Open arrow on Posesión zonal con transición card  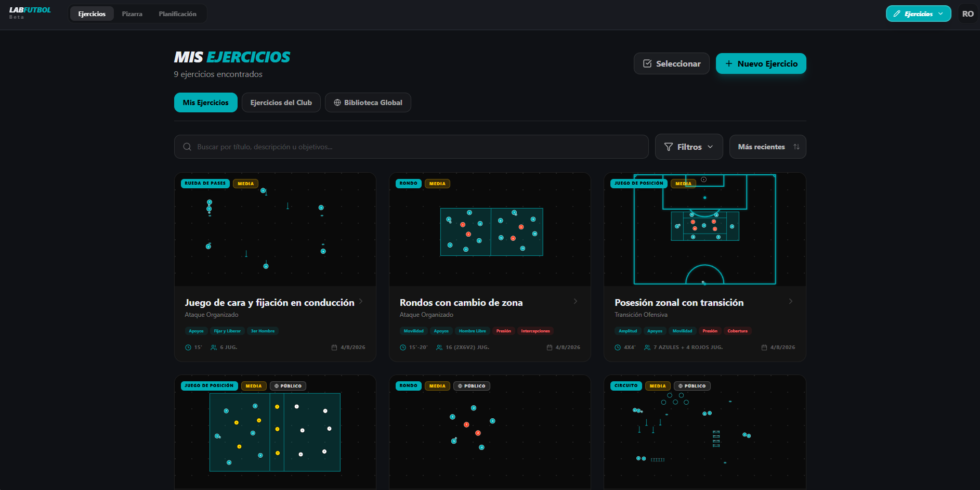(791, 302)
